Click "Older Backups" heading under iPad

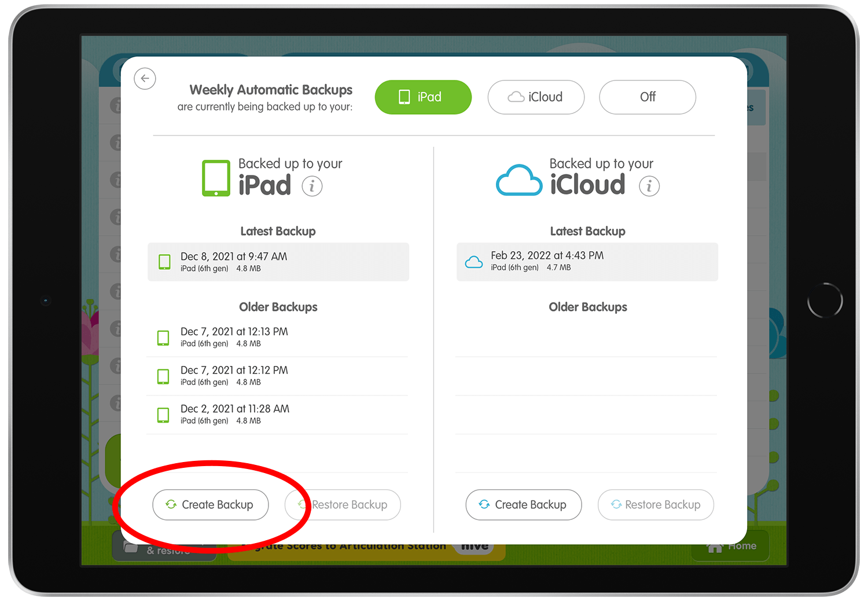tap(278, 307)
